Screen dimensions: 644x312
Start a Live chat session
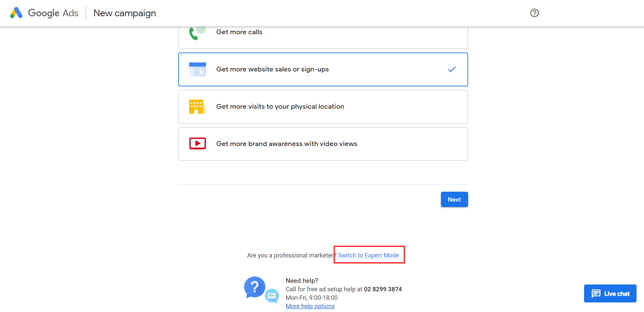point(610,293)
